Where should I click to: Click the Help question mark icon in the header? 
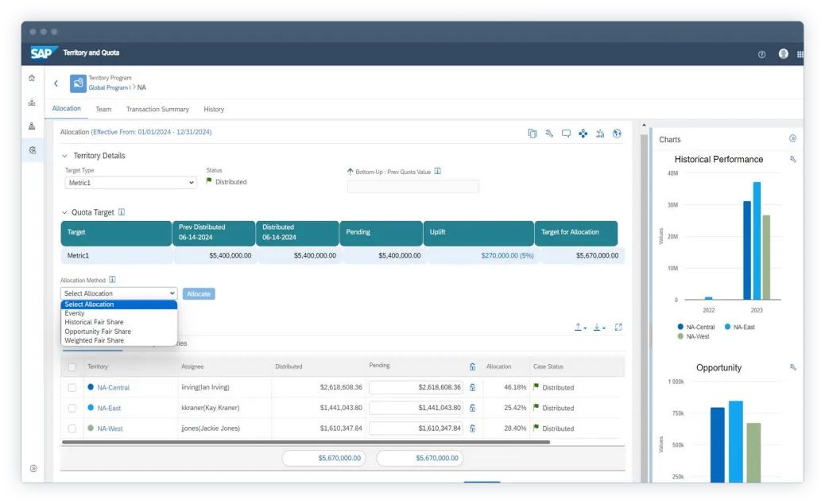(761, 54)
